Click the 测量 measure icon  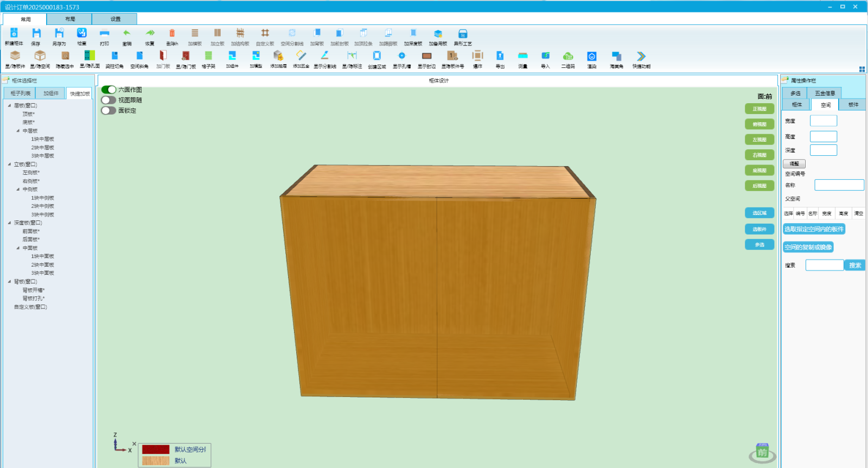pos(523,55)
